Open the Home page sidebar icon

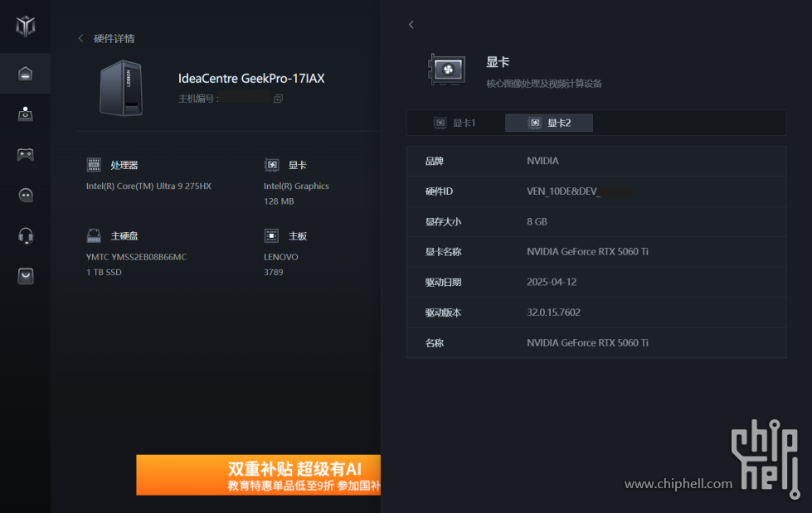point(26,74)
